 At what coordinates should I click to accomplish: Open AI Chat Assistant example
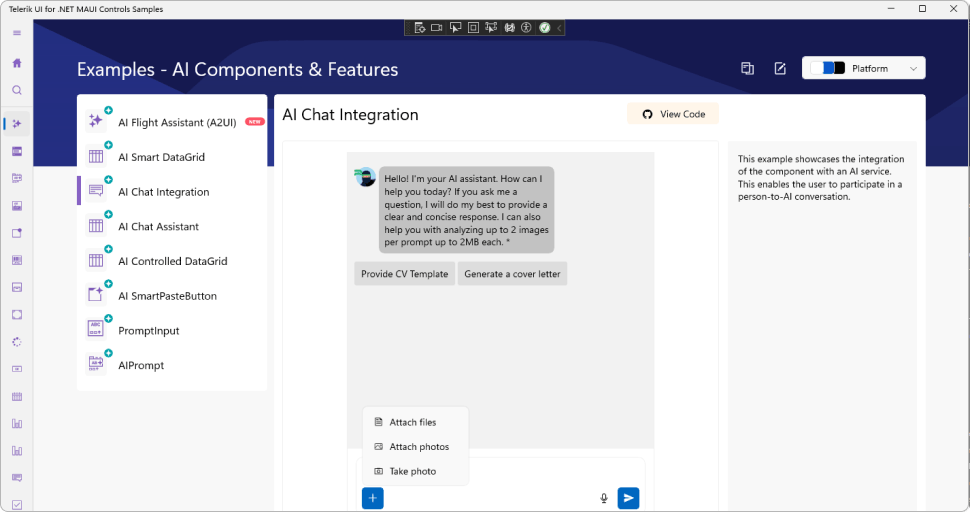pyautogui.click(x=173, y=226)
